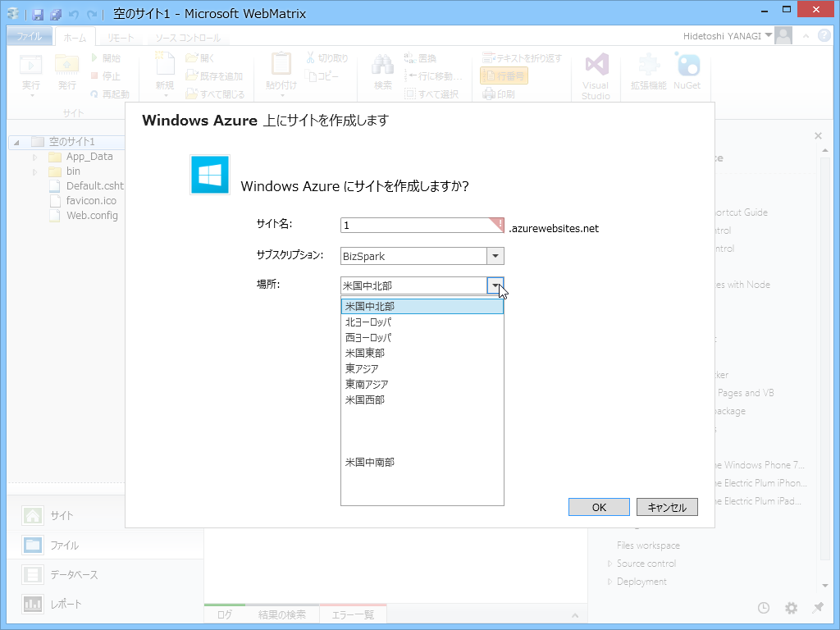Open Error list (エラー一覧) tab
The width and height of the screenshot is (840, 630).
(x=353, y=614)
